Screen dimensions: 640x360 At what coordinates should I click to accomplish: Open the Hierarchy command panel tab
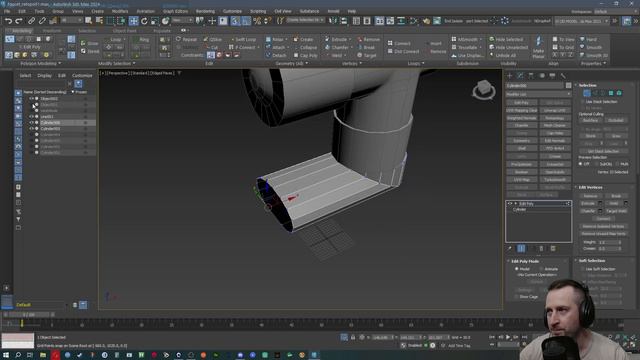[x=531, y=76]
